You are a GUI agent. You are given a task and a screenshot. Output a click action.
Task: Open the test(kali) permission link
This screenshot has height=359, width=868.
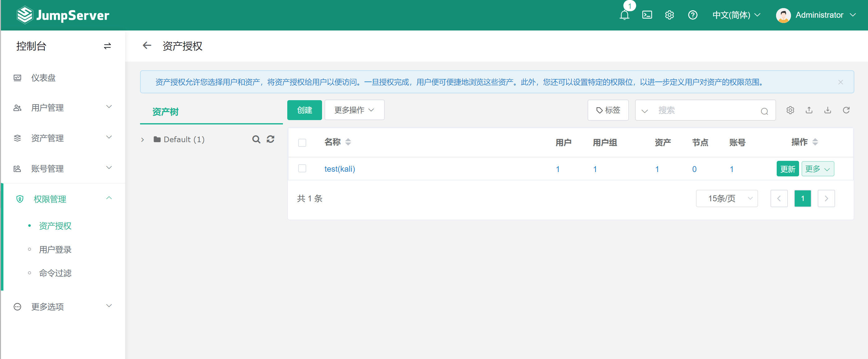[339, 169]
